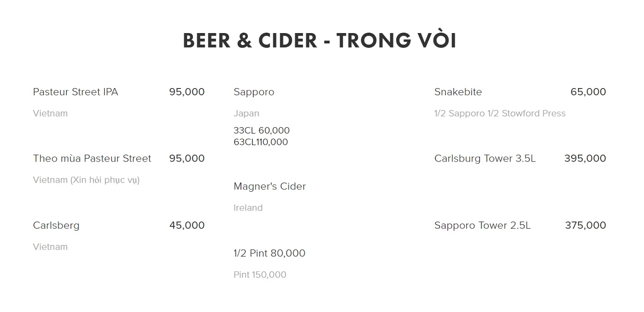Select the 1/2 Pint 80,000 option
This screenshot has height=312, width=644.
pyautogui.click(x=269, y=253)
